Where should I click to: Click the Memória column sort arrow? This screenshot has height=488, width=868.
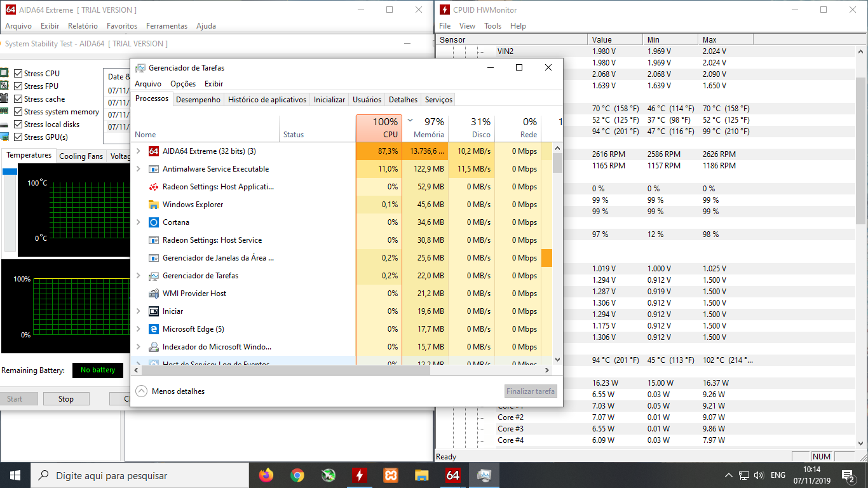tap(410, 119)
